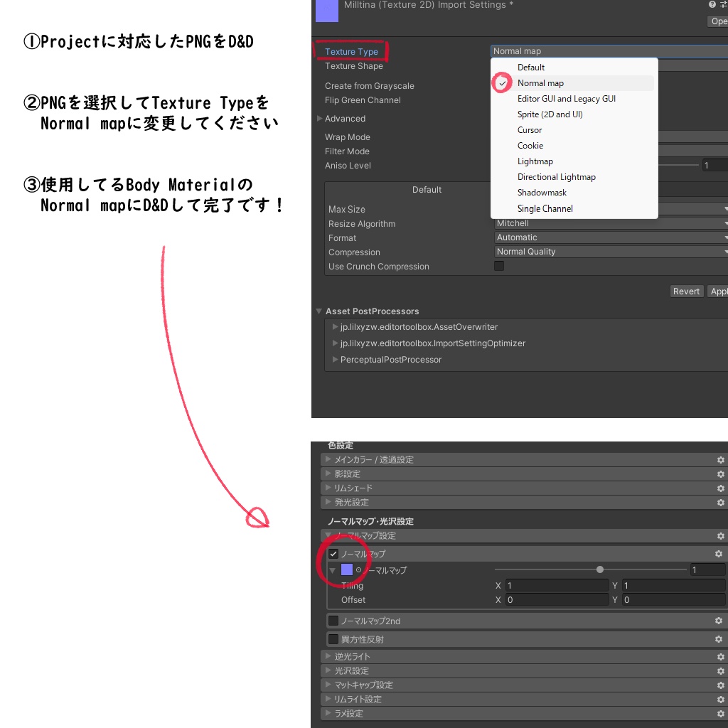Click the Revert button
Screen dimensions: 728x728
[x=686, y=291]
